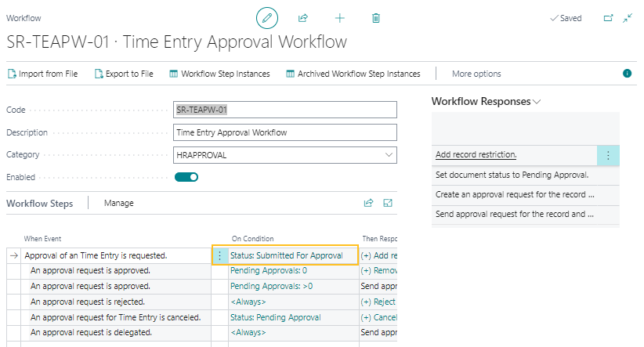Open row menu for Time Entry requested step
Image resolution: width=644 pixels, height=347 pixels.
click(220, 255)
